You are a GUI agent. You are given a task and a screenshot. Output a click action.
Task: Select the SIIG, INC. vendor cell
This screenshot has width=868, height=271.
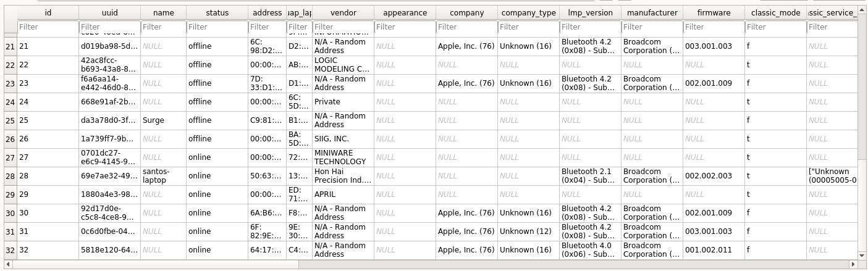point(343,139)
